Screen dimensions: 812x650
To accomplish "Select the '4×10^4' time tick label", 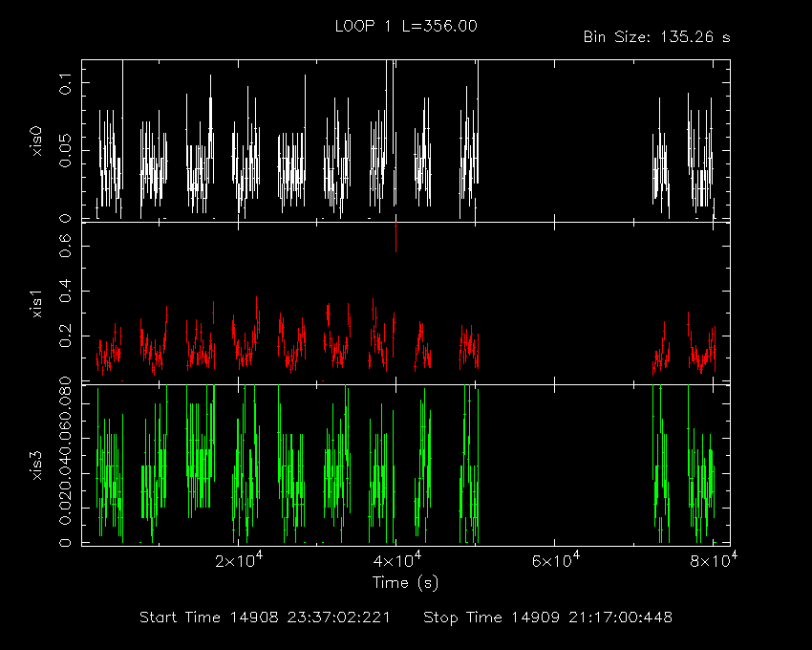I will tap(397, 560).
